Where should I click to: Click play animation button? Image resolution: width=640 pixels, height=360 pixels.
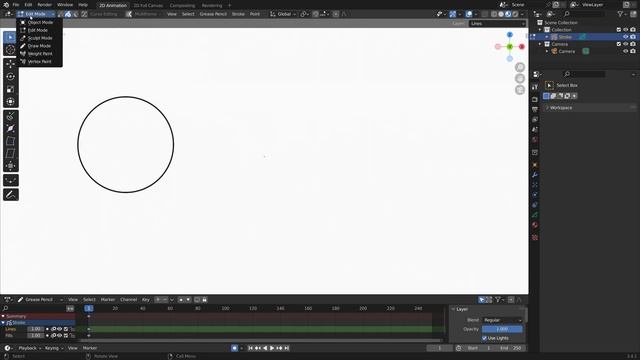(x=272, y=348)
